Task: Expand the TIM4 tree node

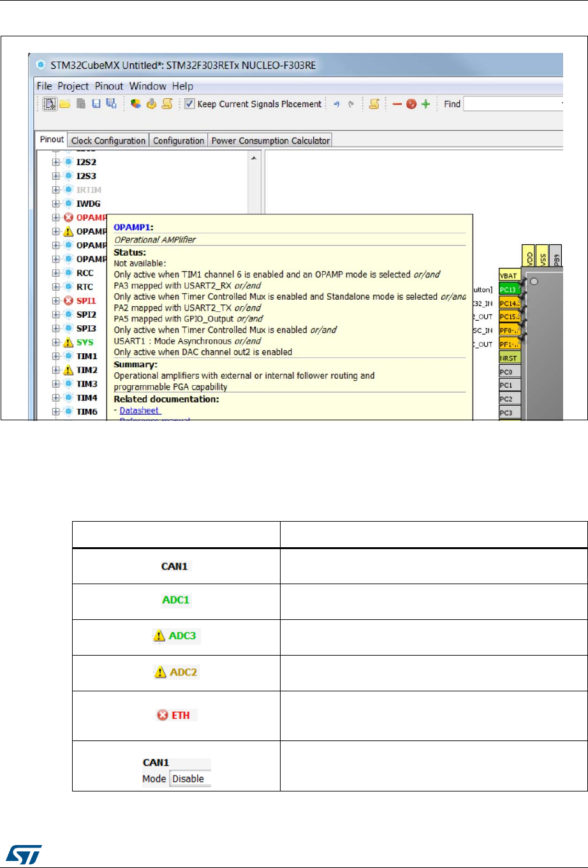Action: pos(56,398)
